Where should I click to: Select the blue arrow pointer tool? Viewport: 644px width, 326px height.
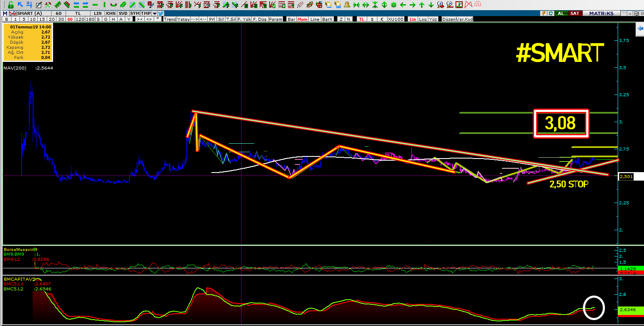tap(20, 5)
